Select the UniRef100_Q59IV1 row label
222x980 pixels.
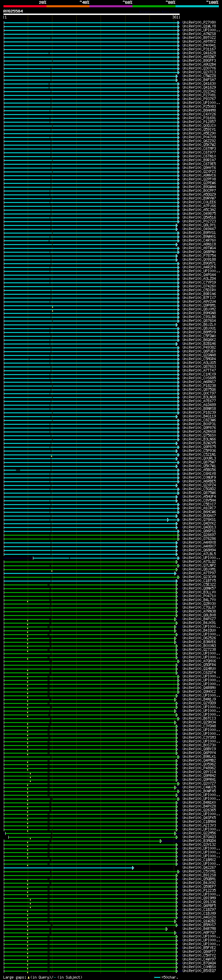point(199,129)
